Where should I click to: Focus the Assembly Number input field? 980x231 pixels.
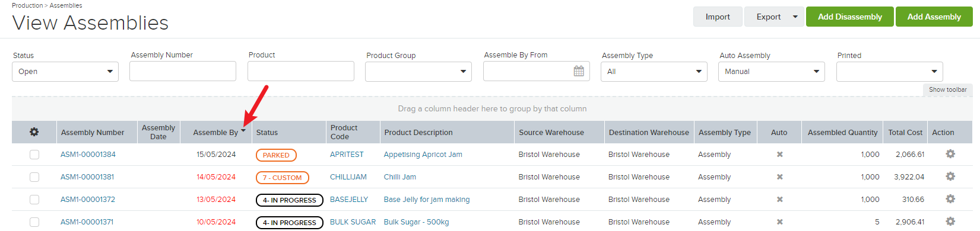(183, 71)
